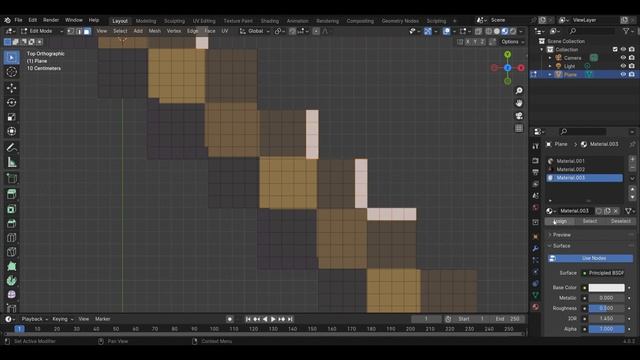
Task: Toggle visibility eye for Light
Action: click(x=623, y=66)
